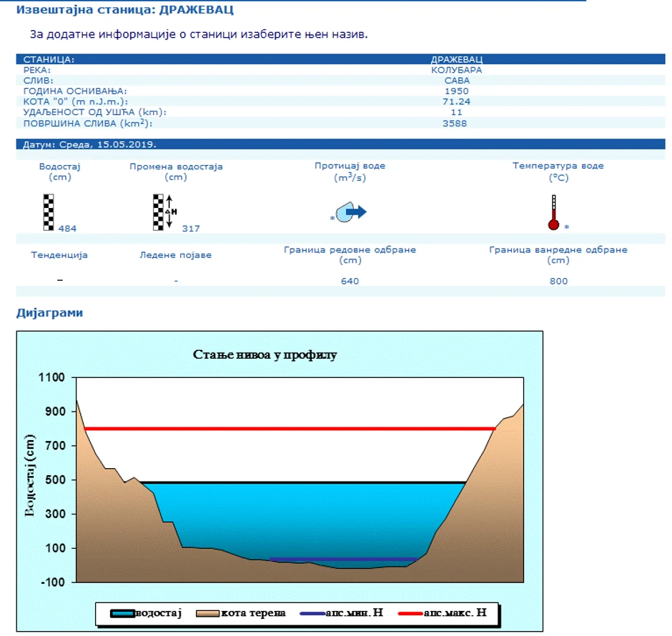Click the water flow arrow icon

point(350,212)
